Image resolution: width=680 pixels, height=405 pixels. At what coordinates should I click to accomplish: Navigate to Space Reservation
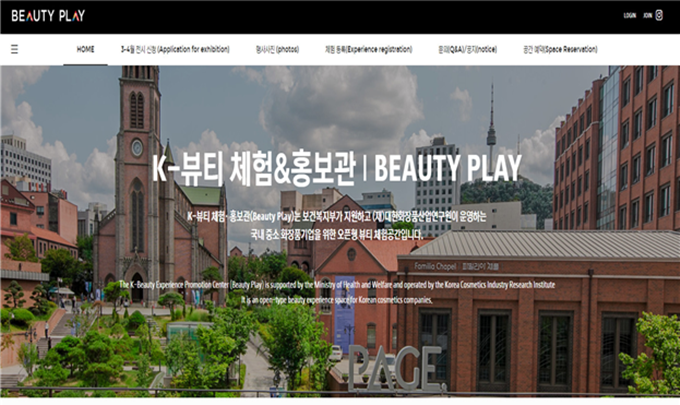coord(560,48)
